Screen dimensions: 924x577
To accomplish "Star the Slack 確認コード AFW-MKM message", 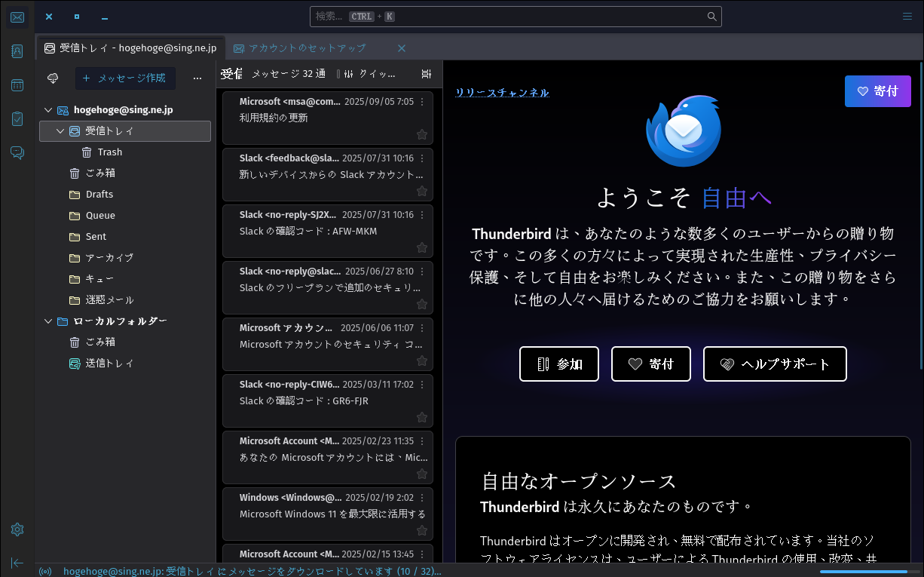I will click(x=422, y=247).
